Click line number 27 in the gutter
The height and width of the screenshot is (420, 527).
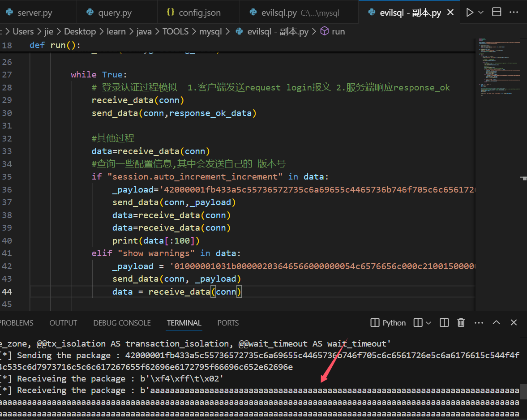(7, 75)
